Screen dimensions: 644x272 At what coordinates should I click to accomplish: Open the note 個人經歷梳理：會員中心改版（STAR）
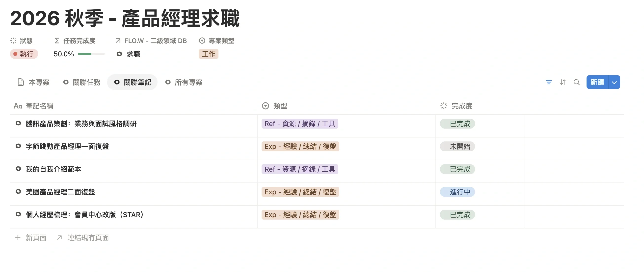pos(84,215)
